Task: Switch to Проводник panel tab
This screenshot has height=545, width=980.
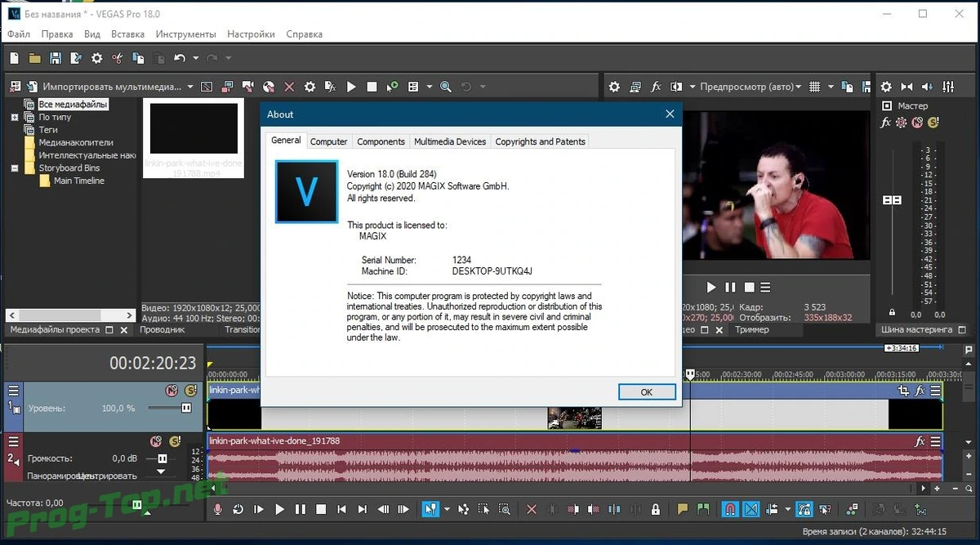Action: [x=163, y=329]
